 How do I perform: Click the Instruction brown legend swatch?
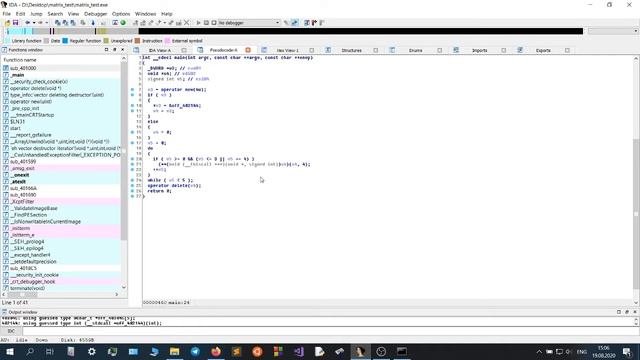click(138, 41)
